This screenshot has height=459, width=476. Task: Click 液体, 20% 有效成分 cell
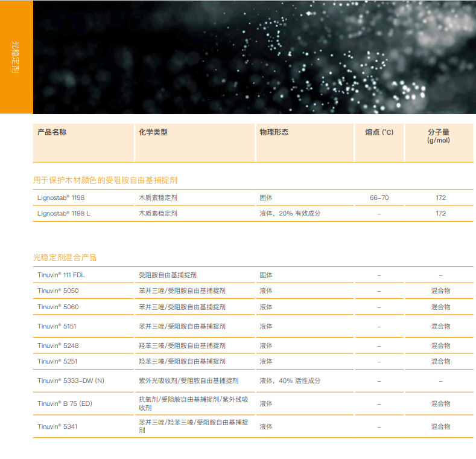[x=290, y=213]
